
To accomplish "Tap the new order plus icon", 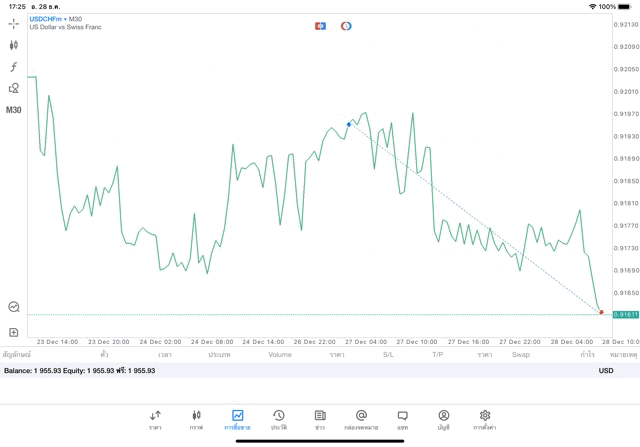I will click(x=14, y=332).
